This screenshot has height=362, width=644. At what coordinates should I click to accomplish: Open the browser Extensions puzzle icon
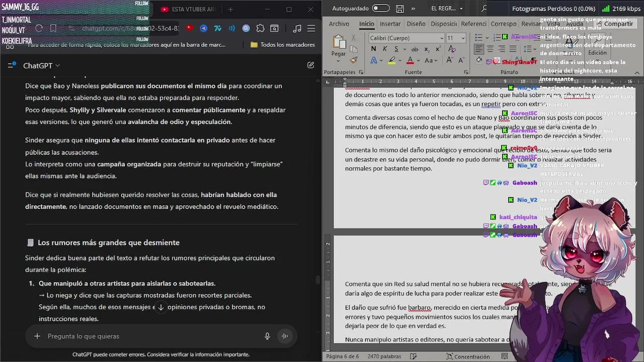click(260, 29)
